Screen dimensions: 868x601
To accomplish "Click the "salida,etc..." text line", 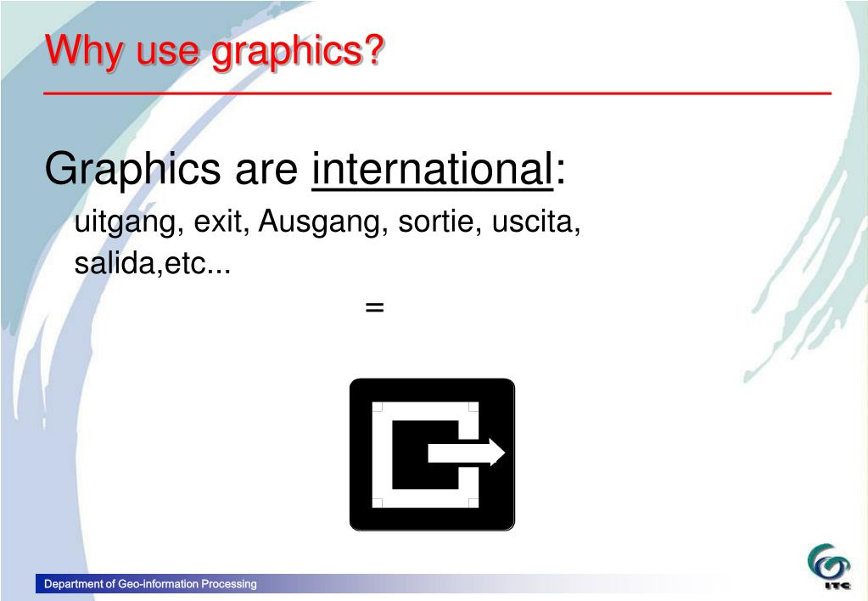I will point(152,262).
